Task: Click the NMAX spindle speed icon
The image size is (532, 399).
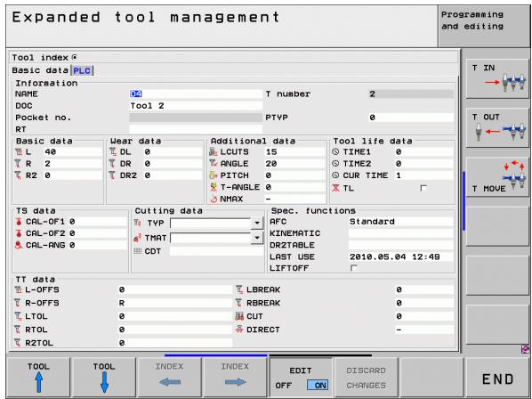Action: click(214, 199)
